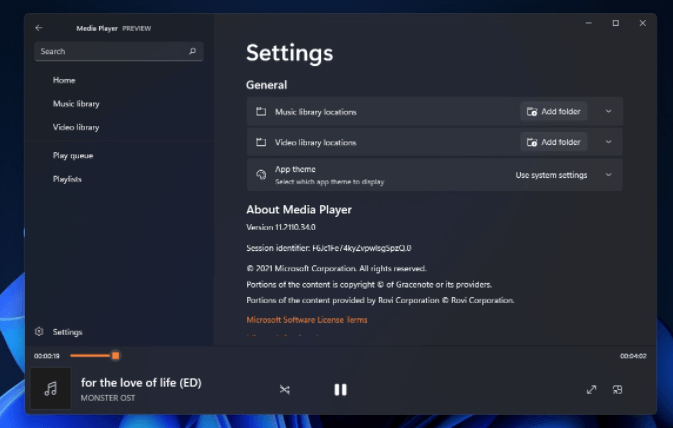
Task: Click the Search input field
Action: (118, 51)
